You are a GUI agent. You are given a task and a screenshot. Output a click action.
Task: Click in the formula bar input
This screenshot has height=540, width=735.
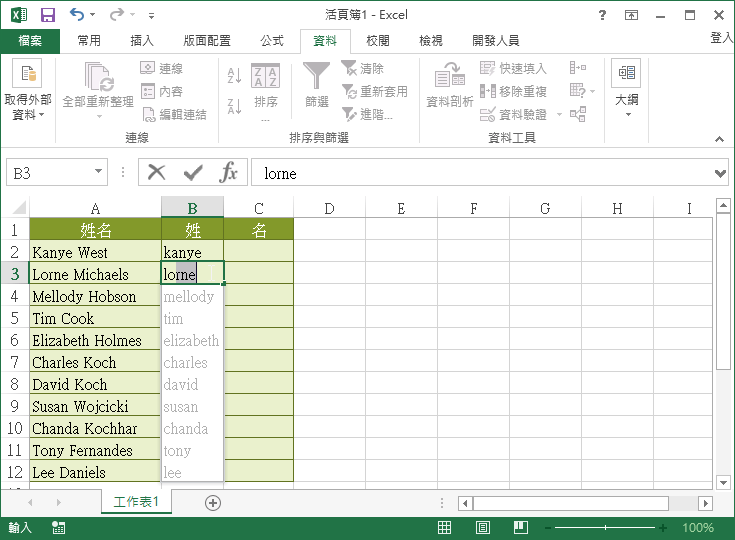pyautogui.click(x=483, y=173)
